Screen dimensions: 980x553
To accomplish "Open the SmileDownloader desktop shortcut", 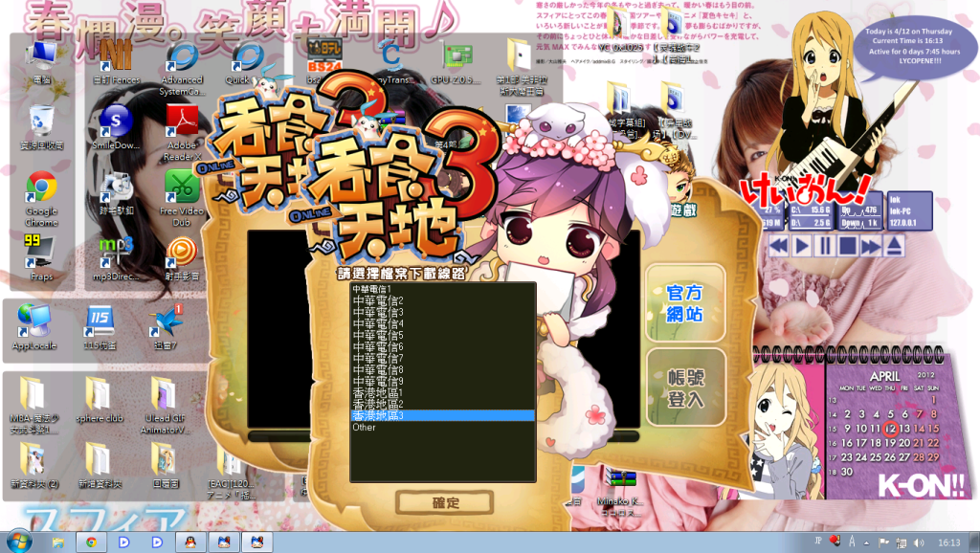I will pos(116,127).
